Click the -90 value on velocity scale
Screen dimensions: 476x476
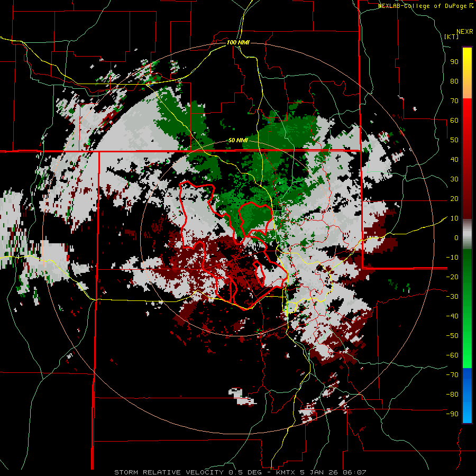[452, 414]
